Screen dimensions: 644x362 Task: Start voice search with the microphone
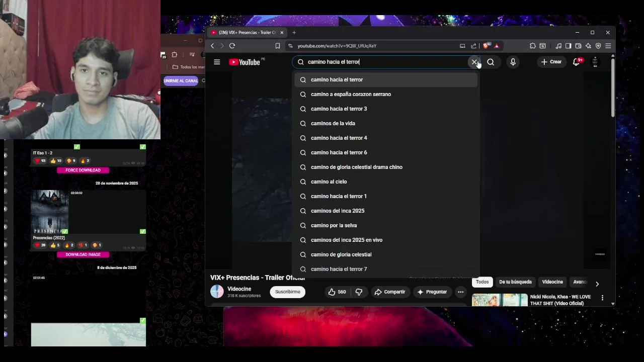tap(513, 62)
